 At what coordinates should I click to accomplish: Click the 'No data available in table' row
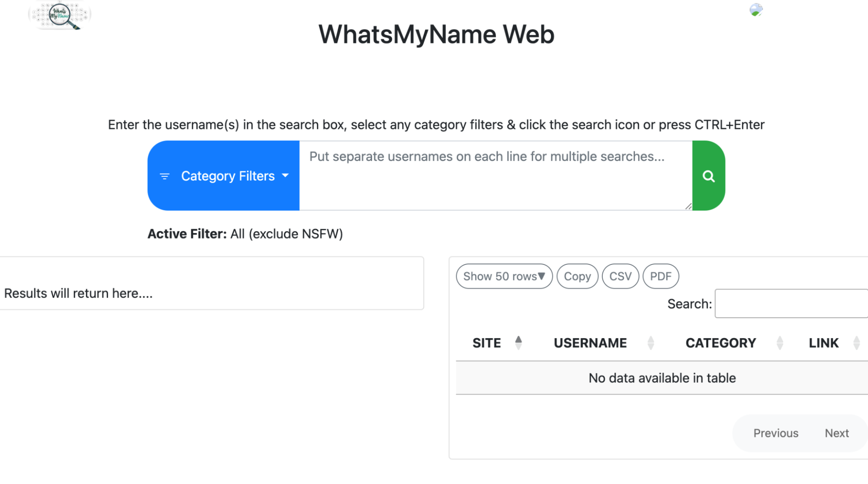661,378
